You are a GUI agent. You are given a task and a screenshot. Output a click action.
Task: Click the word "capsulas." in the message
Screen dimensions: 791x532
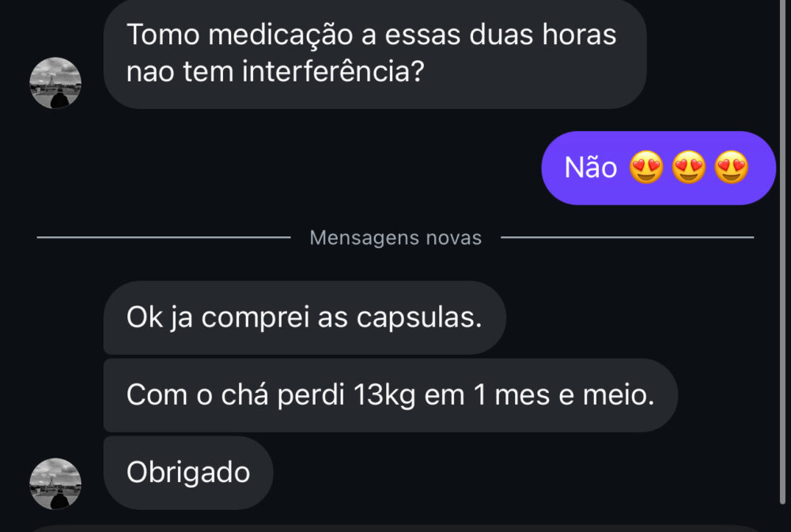[x=419, y=318]
